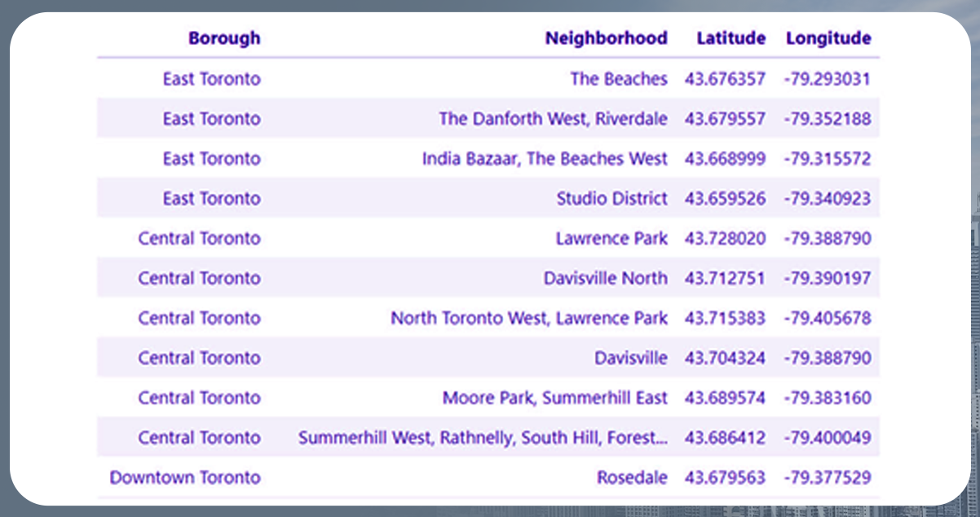Select India Bazaar, The Beaches West cell
Screen dimensions: 980x517
544,159
